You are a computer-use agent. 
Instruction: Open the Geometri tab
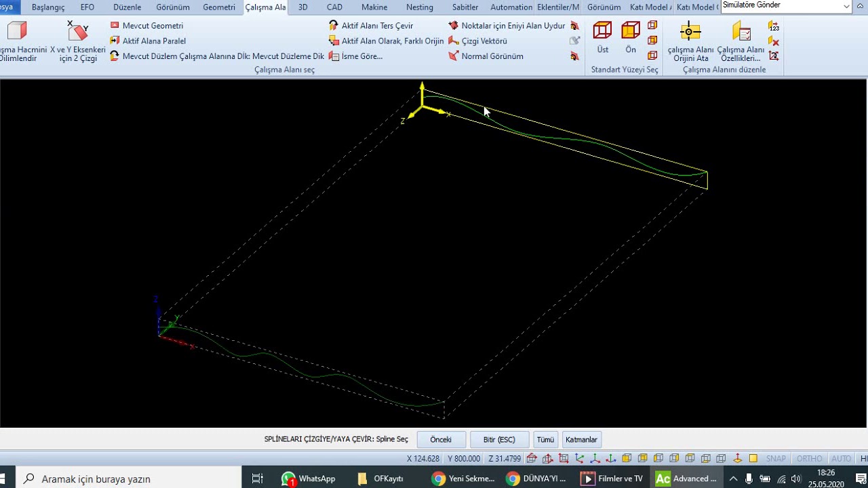pos(219,7)
